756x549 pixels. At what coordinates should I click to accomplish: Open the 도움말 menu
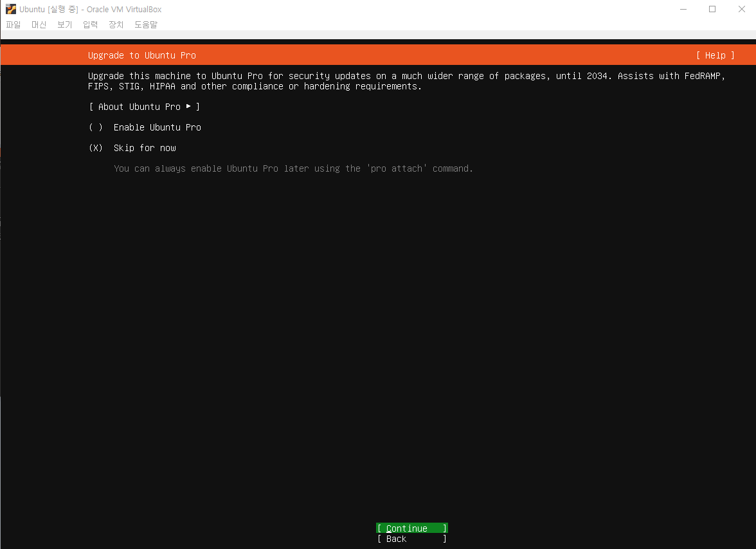tap(146, 24)
